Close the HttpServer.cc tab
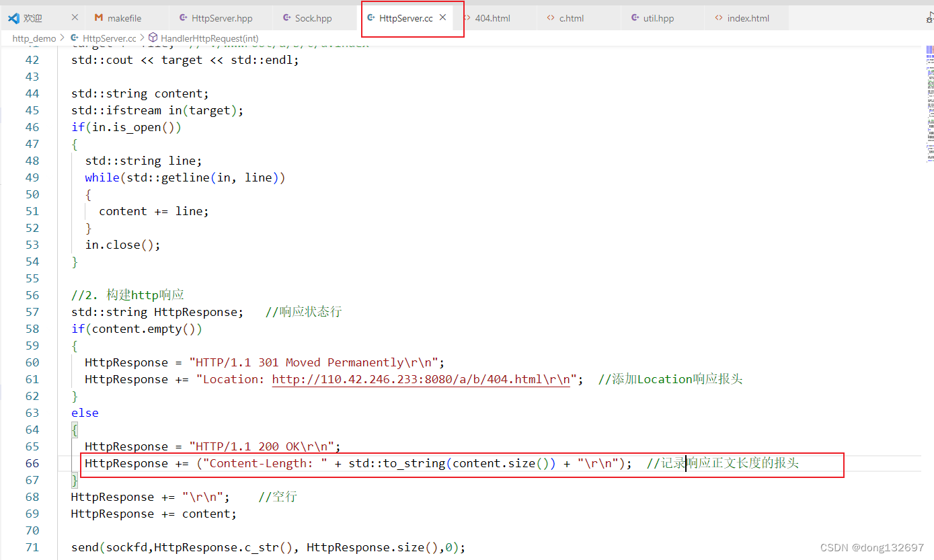Screen dimensions: 934x560 [x=442, y=17]
